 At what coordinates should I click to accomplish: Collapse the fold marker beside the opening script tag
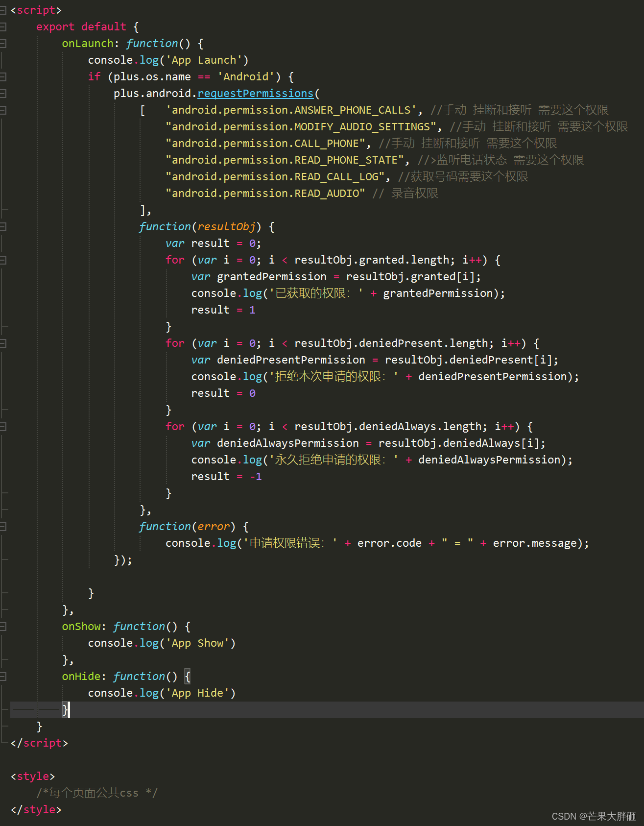[x=3, y=10]
